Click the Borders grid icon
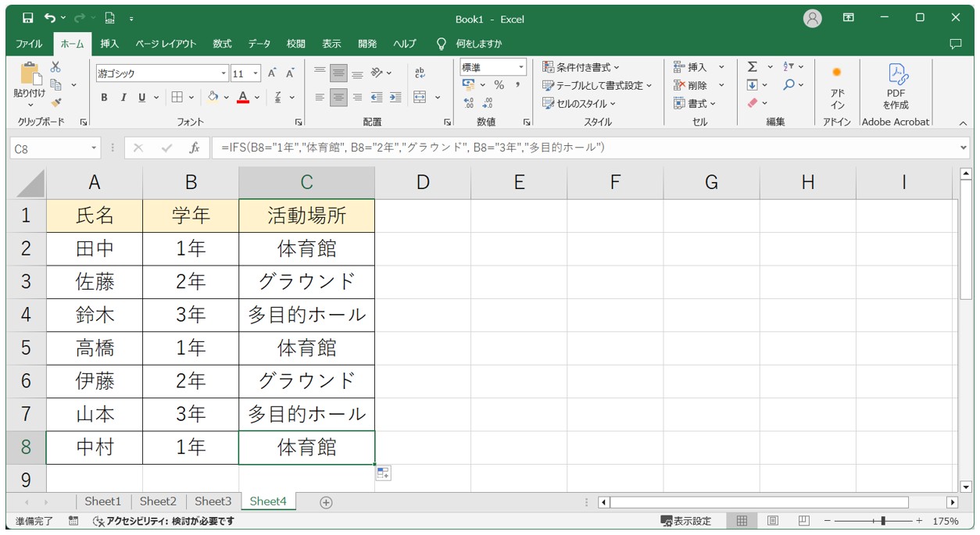Screen dimensions: 980x535 (x=177, y=97)
